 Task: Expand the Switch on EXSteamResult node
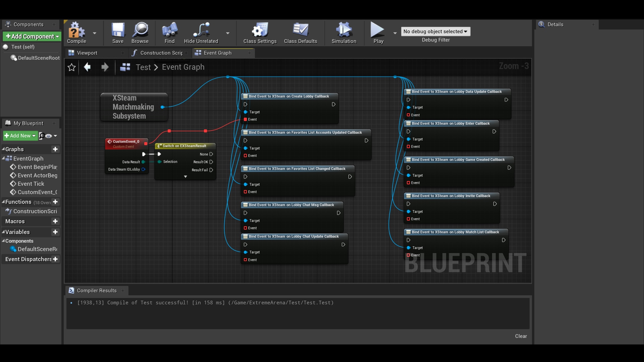[185, 176]
